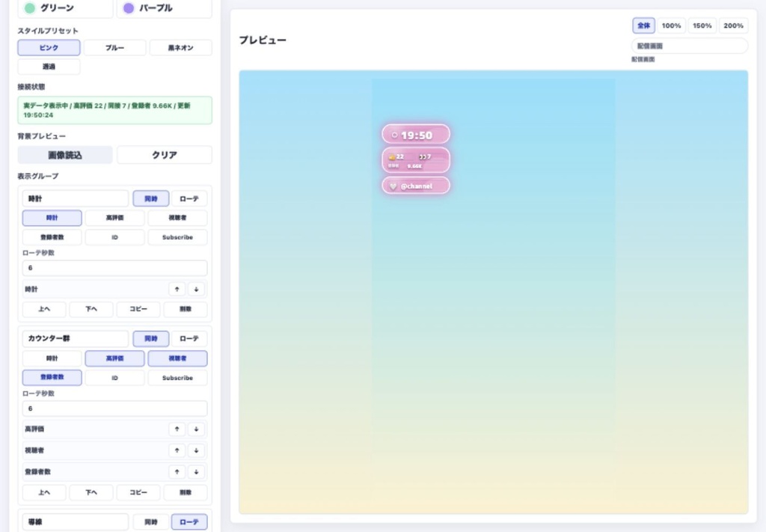766x532 pixels.
Task: Move 時計 item down with arrow
Action: pyautogui.click(x=197, y=290)
